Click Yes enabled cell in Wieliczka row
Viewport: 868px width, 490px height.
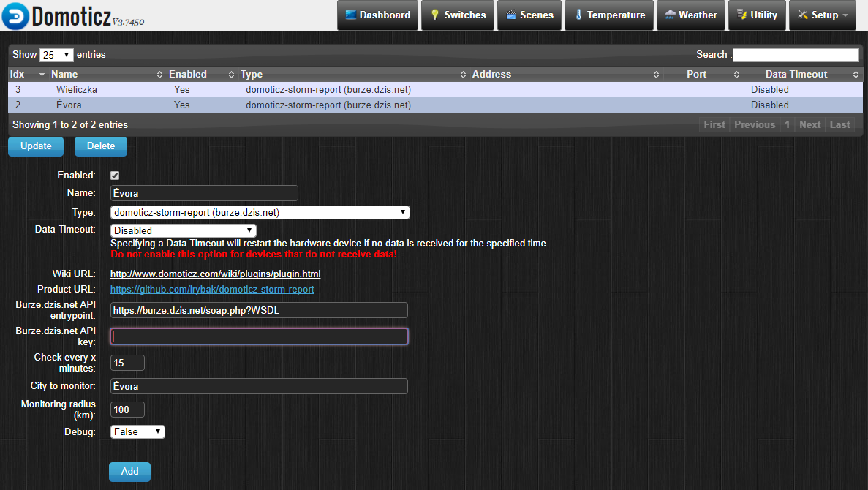pyautogui.click(x=181, y=90)
